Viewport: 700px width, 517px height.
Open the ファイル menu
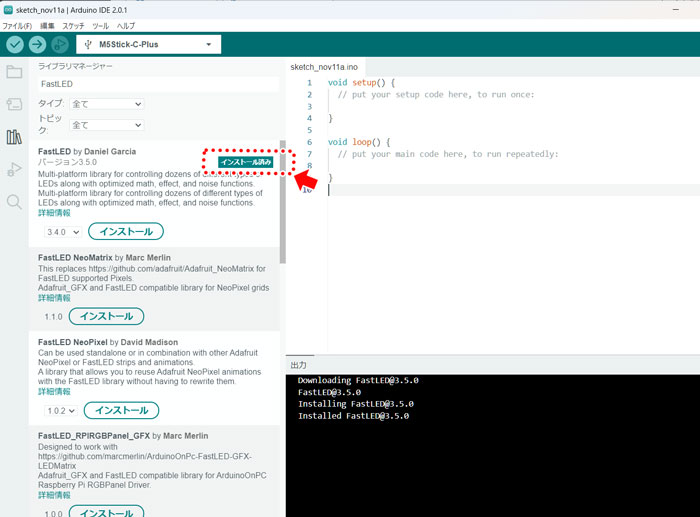[x=17, y=26]
